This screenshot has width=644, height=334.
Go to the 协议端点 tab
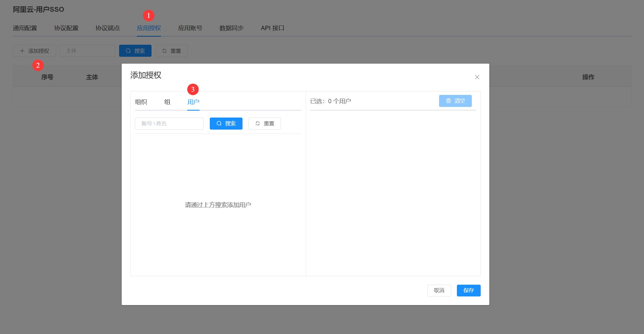click(x=108, y=28)
